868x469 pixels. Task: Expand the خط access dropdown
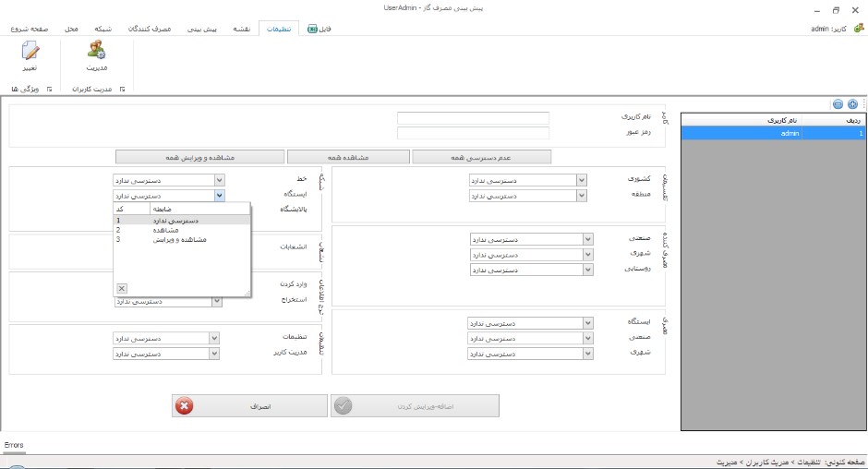(219, 180)
